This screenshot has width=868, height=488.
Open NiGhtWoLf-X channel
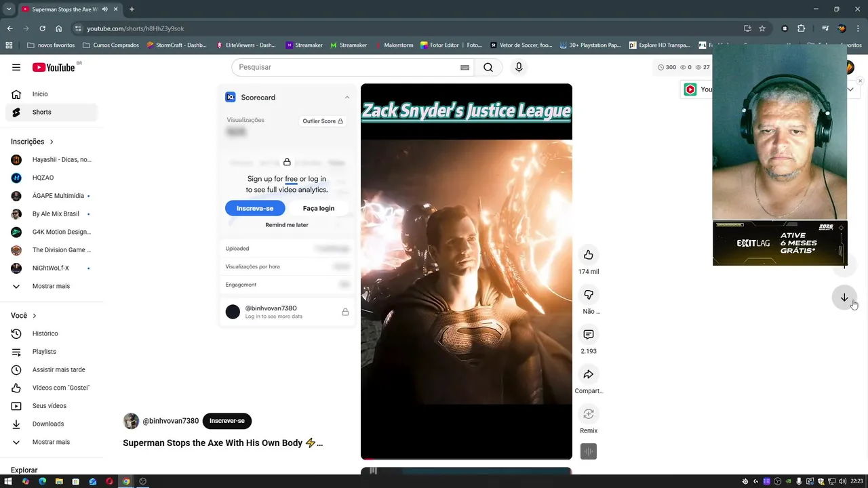[x=52, y=268]
